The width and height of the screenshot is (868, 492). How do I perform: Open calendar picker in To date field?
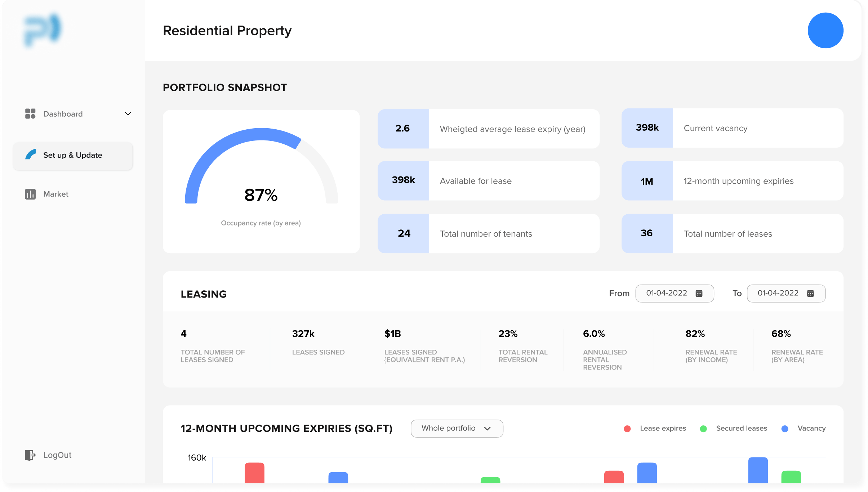click(810, 294)
